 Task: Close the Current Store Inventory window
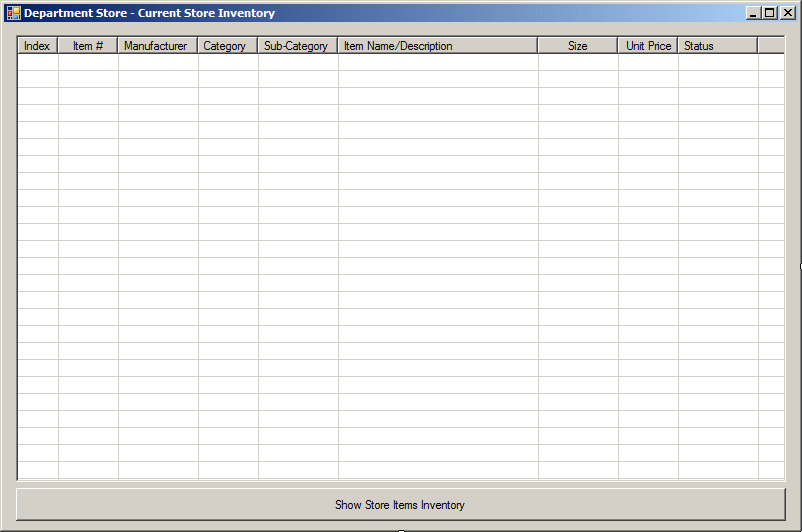click(x=788, y=13)
